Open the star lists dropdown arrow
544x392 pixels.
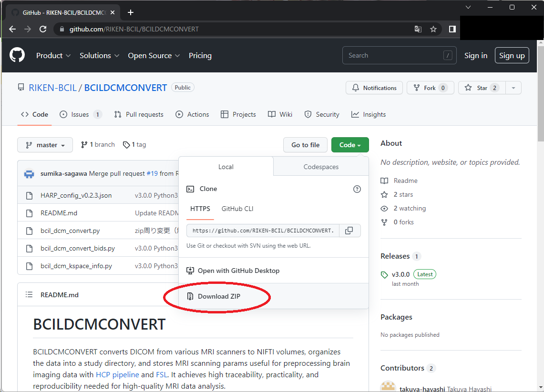(x=513, y=88)
